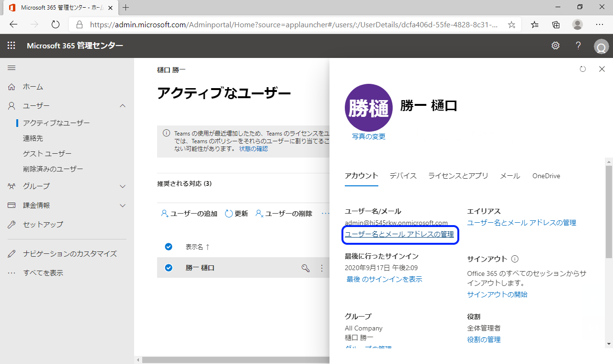
Task: Switch to the ライセンスとアプリ tab
Action: [x=458, y=176]
